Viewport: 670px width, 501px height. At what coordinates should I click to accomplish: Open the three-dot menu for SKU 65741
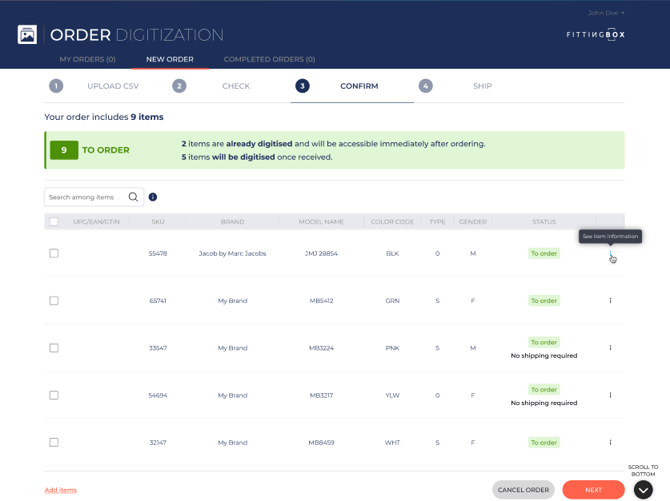610,301
